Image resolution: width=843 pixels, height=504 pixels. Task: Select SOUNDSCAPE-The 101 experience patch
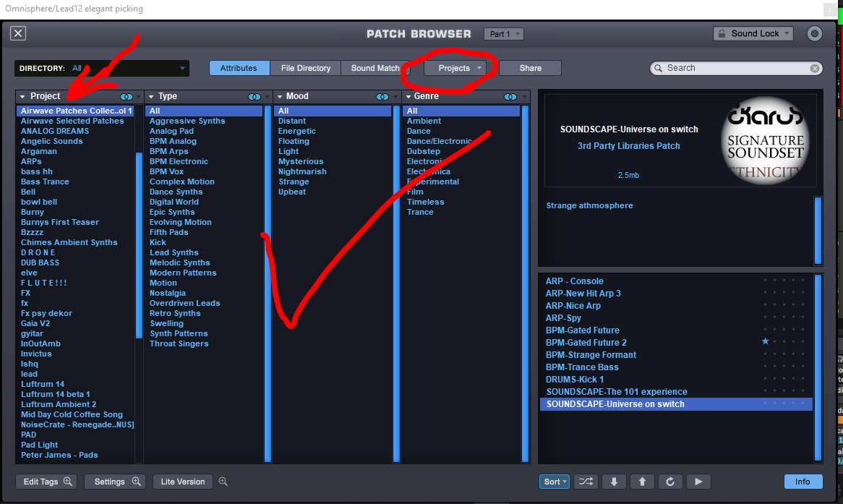point(617,392)
